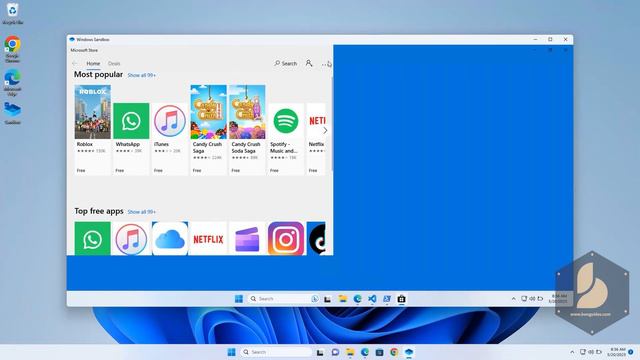This screenshot has height=360, width=640.
Task: Launch Edge from the sandbox taskbar
Action: click(357, 299)
